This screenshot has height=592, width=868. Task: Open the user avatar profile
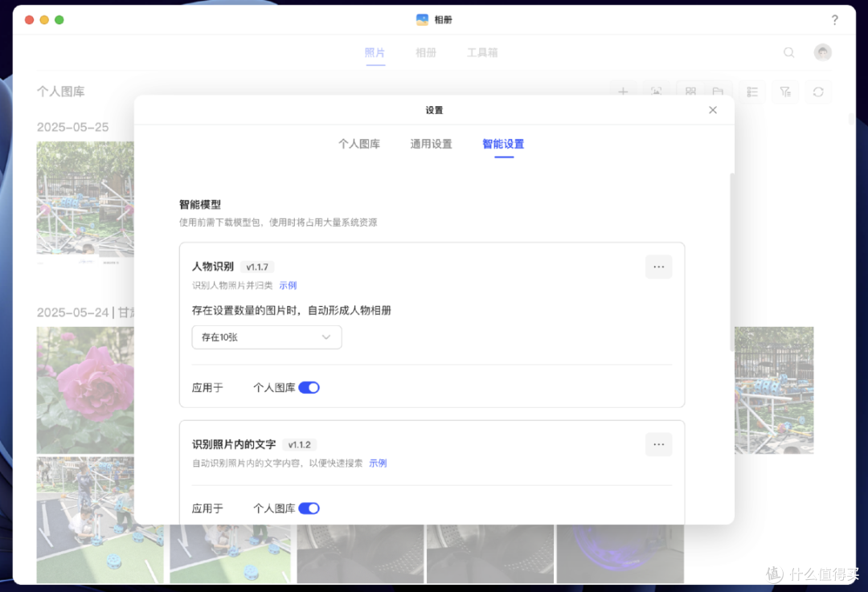[823, 52]
